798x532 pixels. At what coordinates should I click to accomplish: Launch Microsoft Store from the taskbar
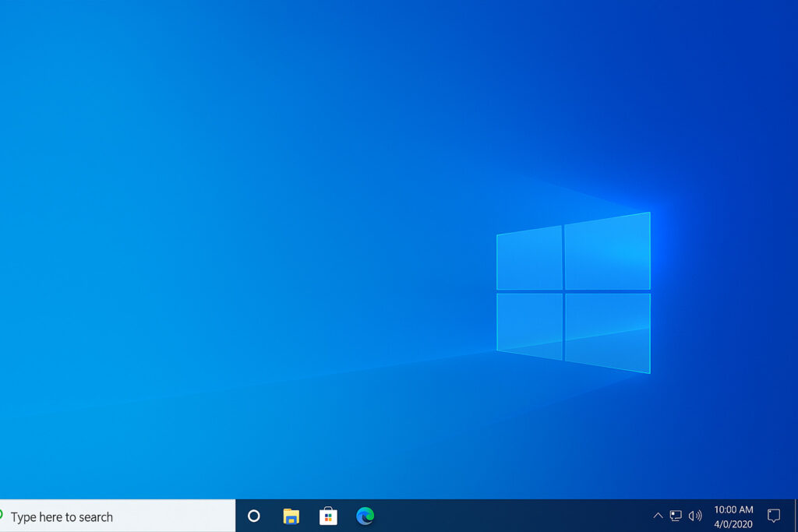tap(328, 516)
